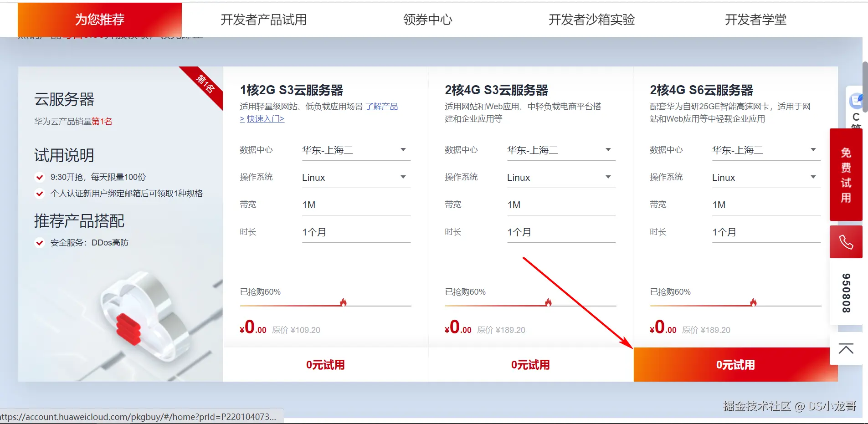
Task: Click the 原价 ¥109.20 text
Action: (296, 330)
